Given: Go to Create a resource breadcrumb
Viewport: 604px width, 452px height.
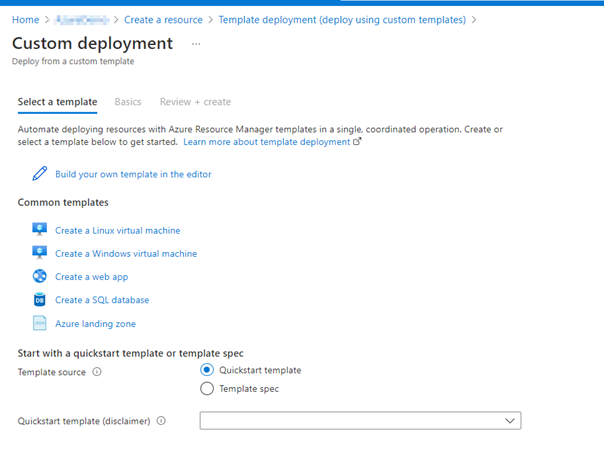Looking at the screenshot, I should (163, 20).
